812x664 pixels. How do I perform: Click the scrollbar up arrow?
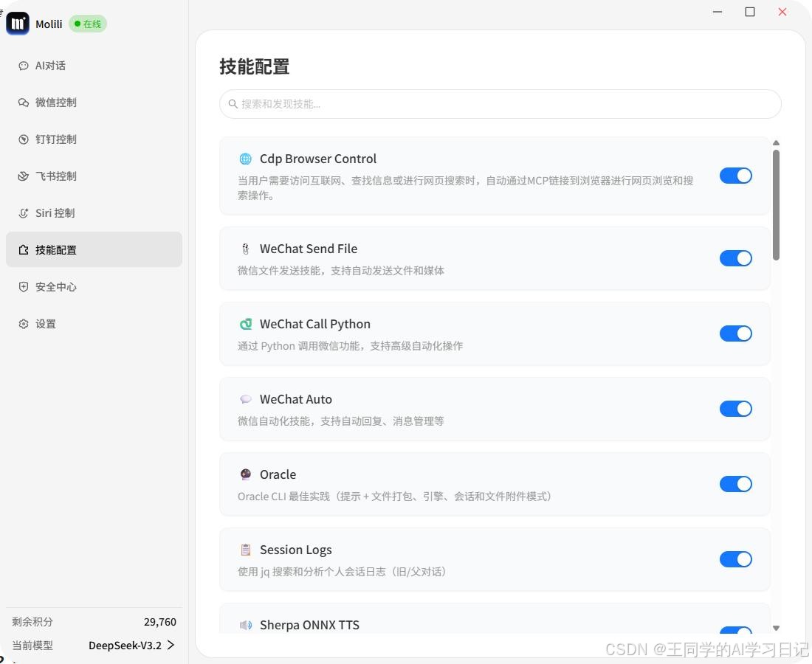point(776,143)
